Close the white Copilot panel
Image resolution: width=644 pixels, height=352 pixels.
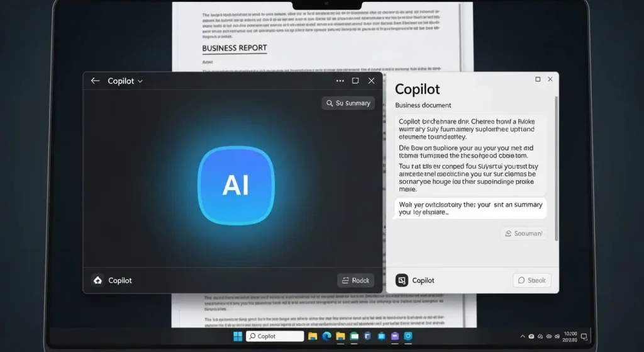point(550,79)
